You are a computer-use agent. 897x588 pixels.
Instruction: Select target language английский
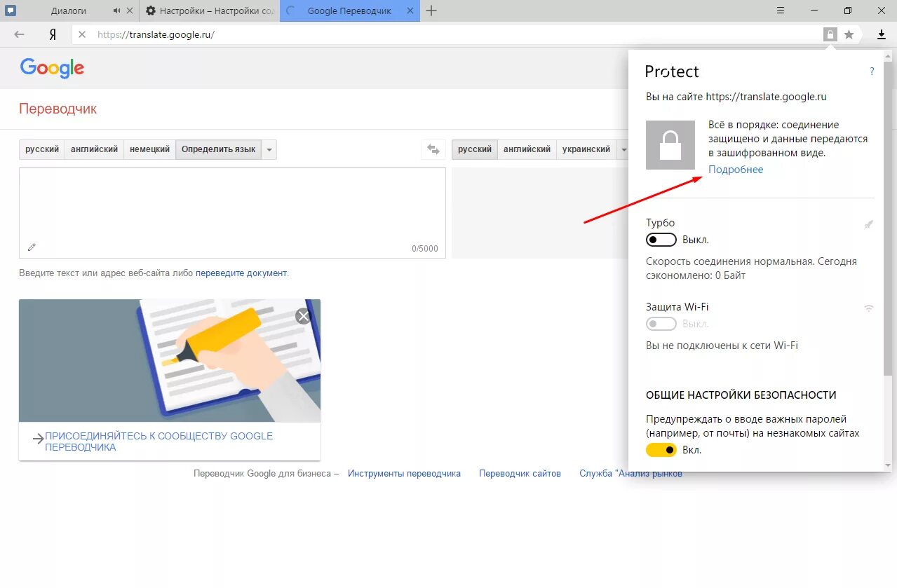[x=527, y=149]
